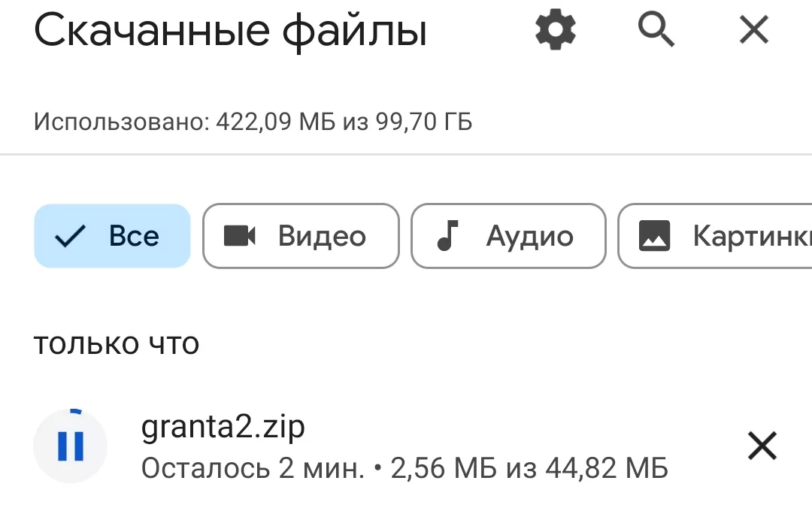Click the Скачанные файлы title

(230, 32)
